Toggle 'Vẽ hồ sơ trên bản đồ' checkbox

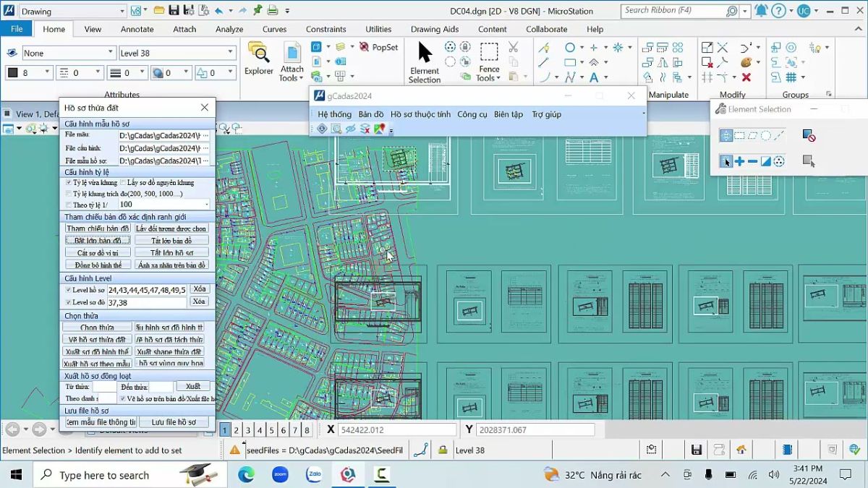[122, 398]
